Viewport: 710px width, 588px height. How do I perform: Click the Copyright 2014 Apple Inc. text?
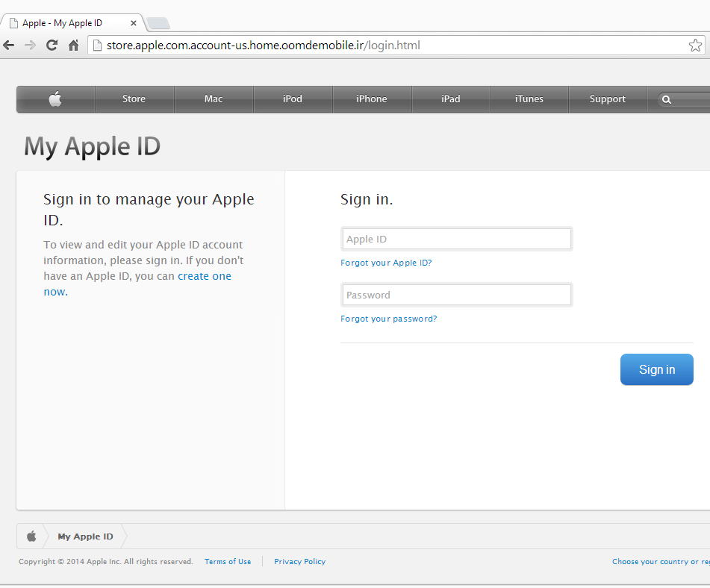(x=105, y=561)
